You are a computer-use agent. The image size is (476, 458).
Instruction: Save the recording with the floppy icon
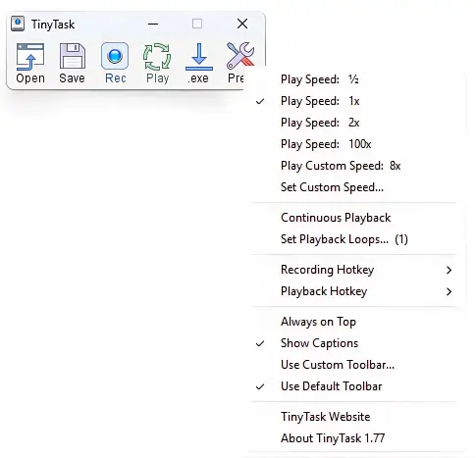coord(72,63)
